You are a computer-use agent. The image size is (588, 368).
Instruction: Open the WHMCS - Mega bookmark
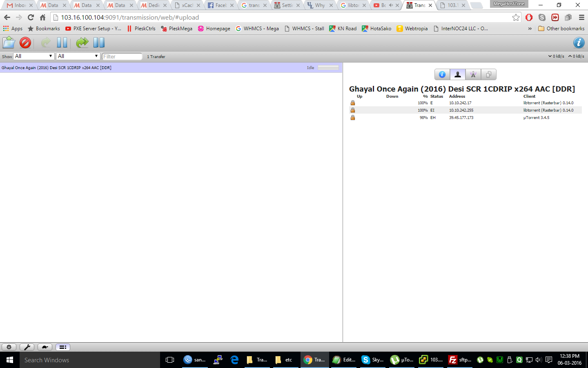pos(257,29)
